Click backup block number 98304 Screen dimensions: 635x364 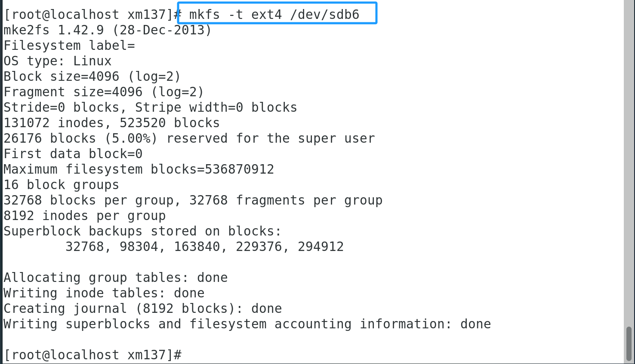coord(139,247)
